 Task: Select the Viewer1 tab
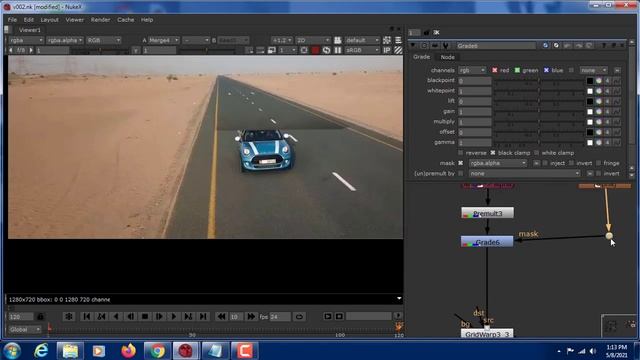point(30,30)
